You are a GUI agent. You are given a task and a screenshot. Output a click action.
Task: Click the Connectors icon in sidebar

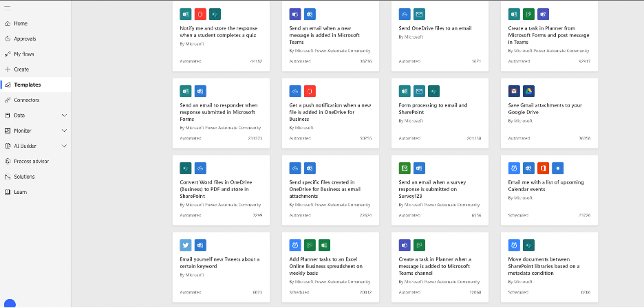click(8, 100)
